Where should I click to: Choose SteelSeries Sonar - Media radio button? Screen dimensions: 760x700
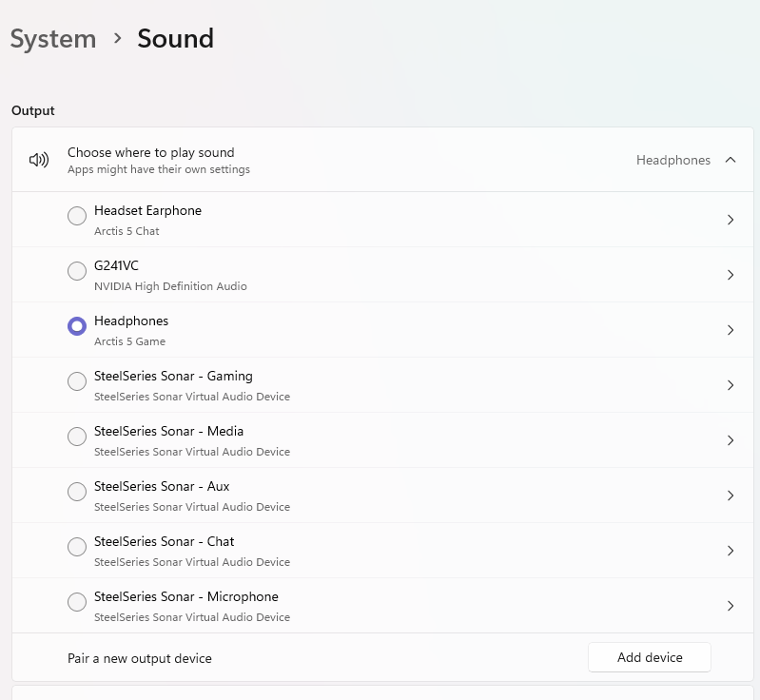77,437
